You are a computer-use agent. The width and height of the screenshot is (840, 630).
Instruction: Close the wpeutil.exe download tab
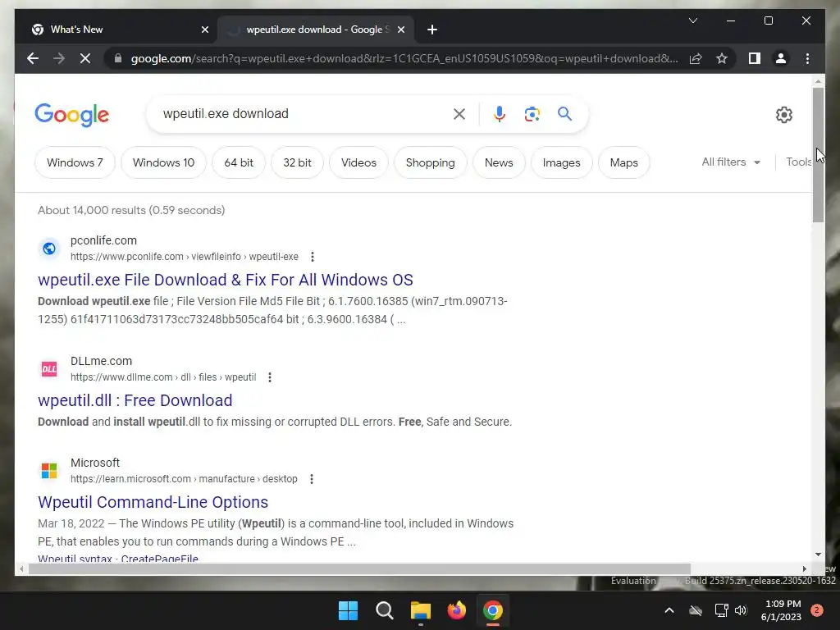[400, 30]
